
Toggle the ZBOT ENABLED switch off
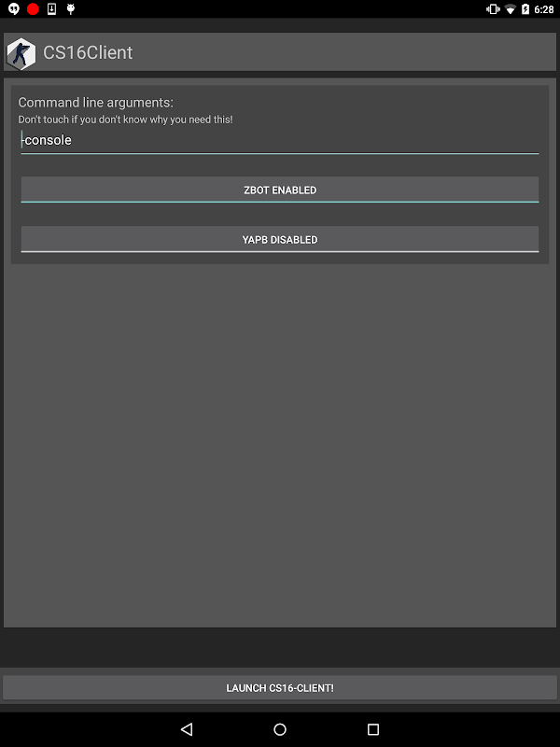pyautogui.click(x=280, y=190)
